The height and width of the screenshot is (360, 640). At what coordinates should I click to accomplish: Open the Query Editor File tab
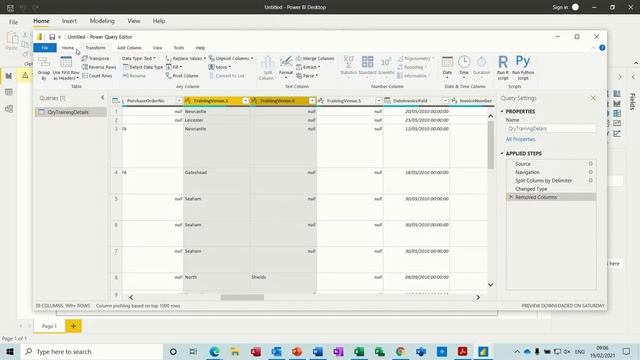[45, 48]
